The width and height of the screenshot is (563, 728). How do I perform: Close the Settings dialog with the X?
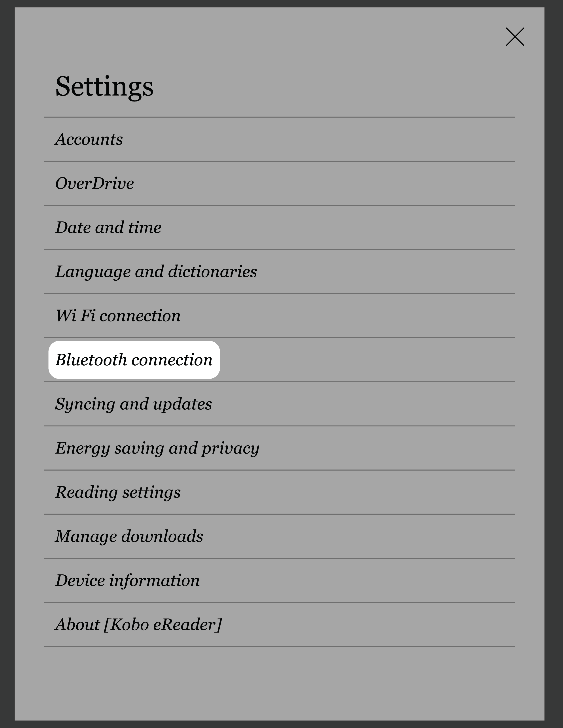(x=515, y=37)
